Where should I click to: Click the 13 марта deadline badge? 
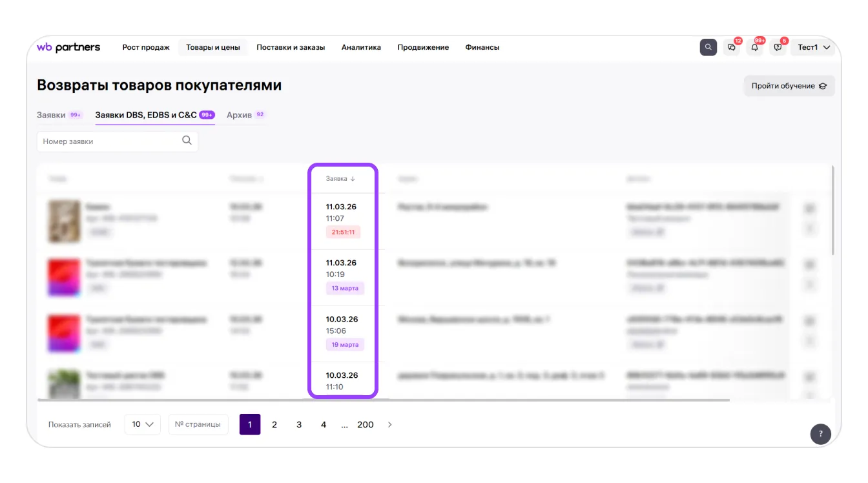[345, 288]
